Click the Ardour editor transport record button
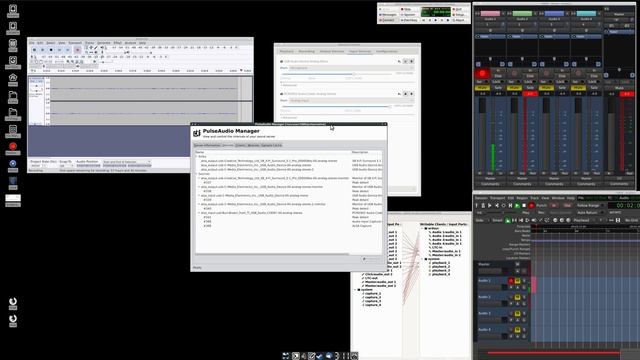The width and height of the screenshot is (640, 360). coord(531,206)
